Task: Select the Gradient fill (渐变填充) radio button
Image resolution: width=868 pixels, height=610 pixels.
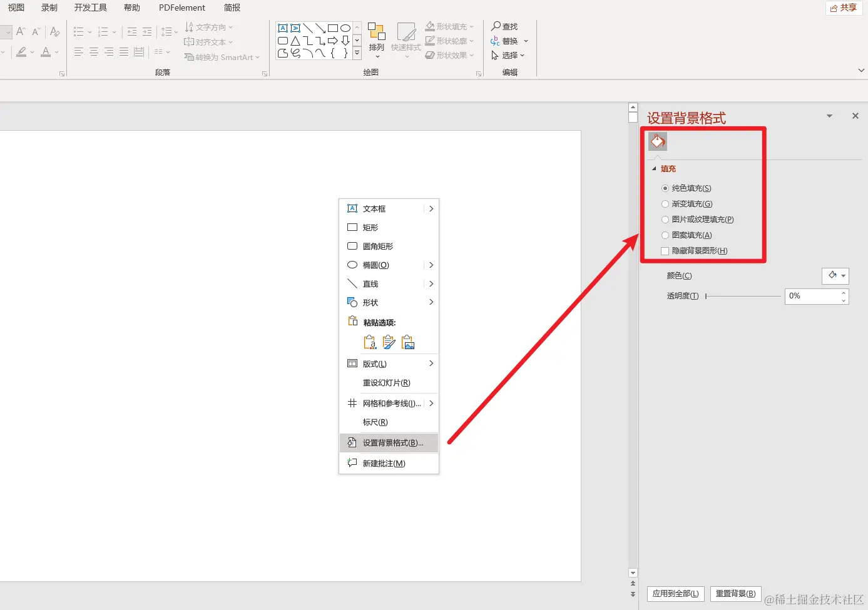Action: click(665, 204)
